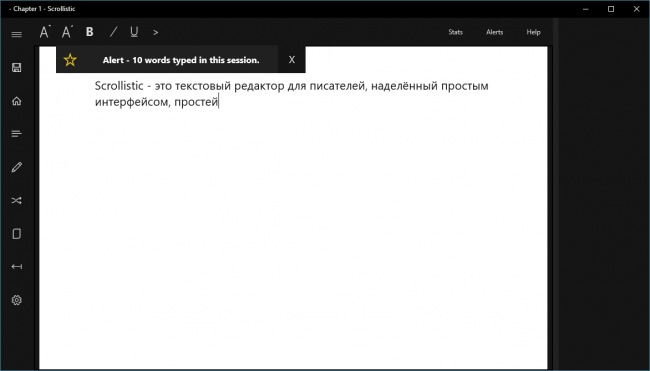Click the left arrow width icon in sidebar
The height and width of the screenshot is (371, 650).
click(17, 267)
